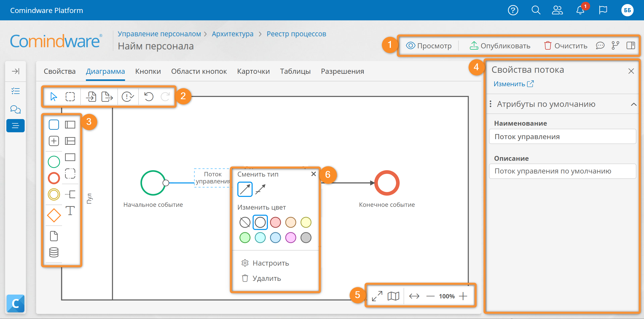Pick the text annotation bracket element
This screenshot has height=319, width=644.
pos(70,194)
